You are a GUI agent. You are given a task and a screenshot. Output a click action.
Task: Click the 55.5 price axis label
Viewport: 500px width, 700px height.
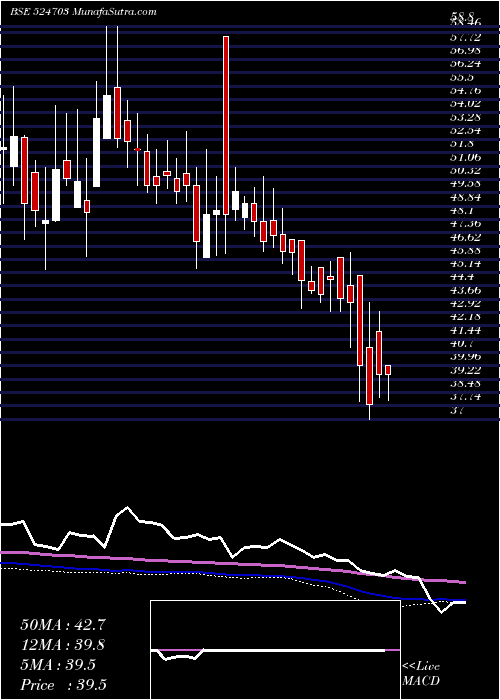(x=462, y=77)
